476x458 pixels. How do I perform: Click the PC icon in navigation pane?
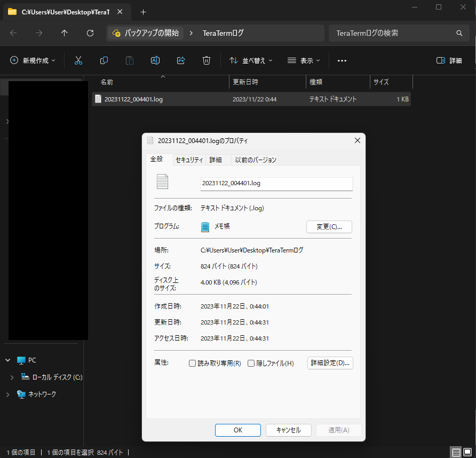[x=21, y=360]
